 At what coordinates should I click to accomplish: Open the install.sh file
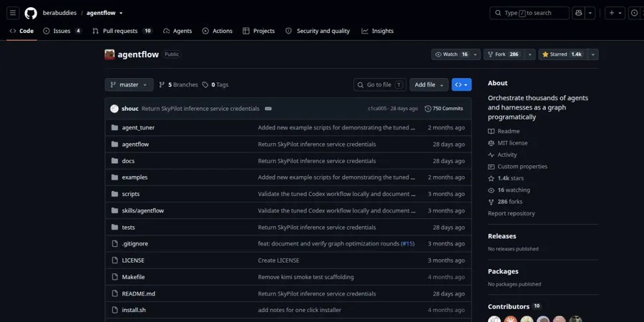(134, 310)
